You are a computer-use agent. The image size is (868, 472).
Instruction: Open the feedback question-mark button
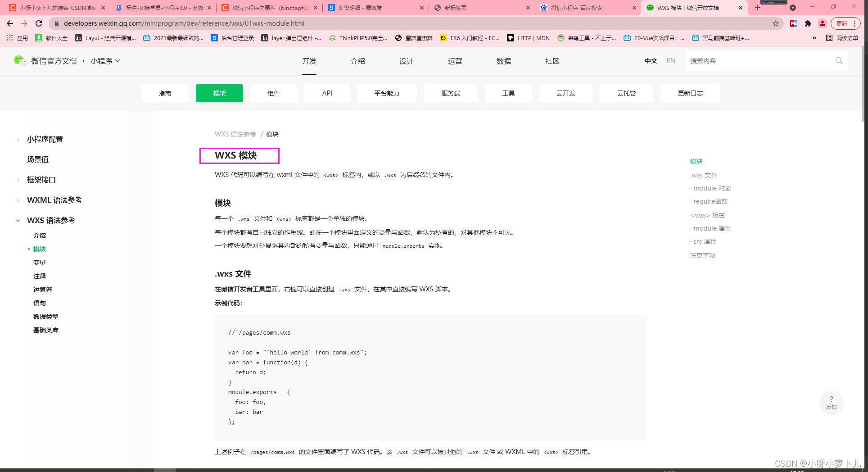point(831,403)
